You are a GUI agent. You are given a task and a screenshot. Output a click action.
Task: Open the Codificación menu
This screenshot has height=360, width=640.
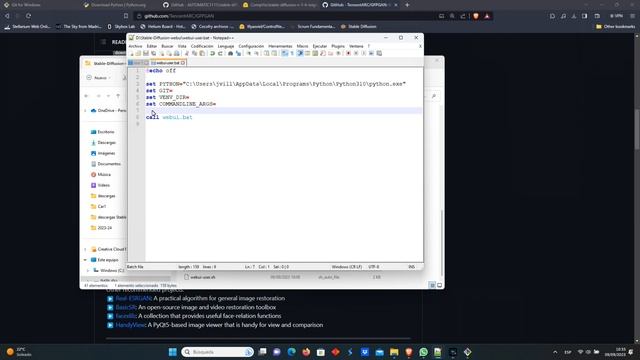click(x=202, y=46)
